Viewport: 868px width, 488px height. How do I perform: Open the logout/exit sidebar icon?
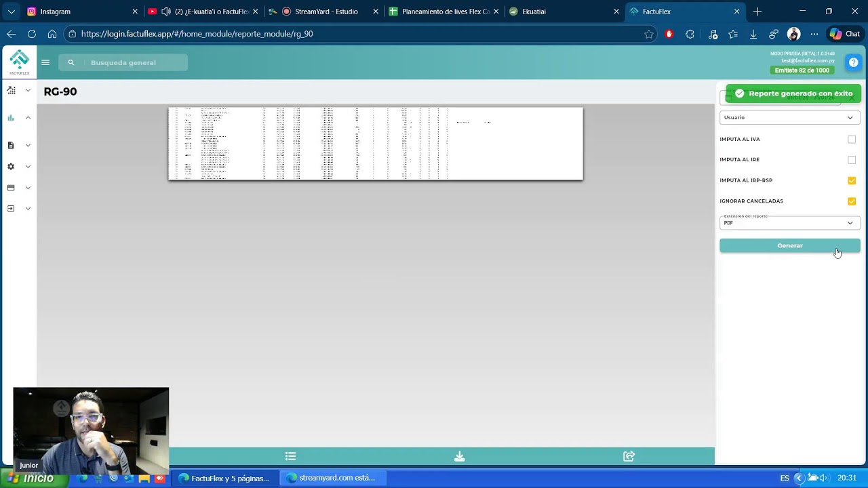tap(11, 209)
